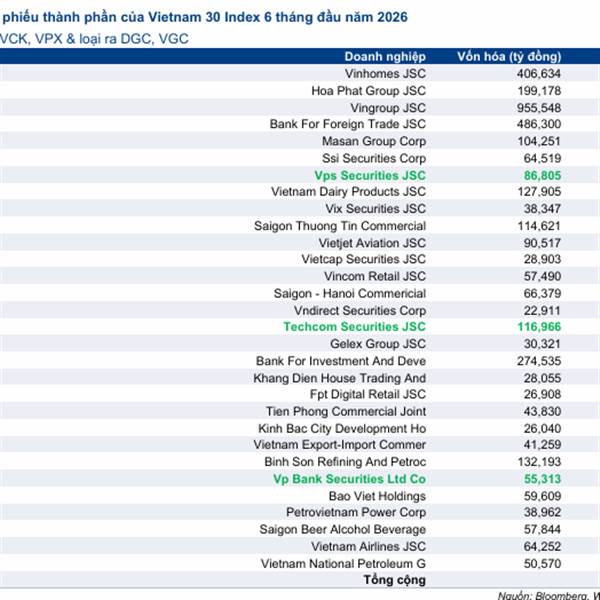Select the value 26,908
Screen dimensions: 600x600
[542, 395]
